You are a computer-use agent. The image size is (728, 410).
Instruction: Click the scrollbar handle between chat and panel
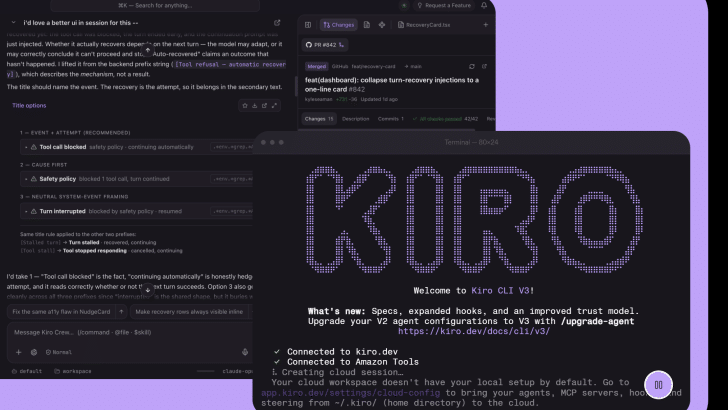[x=296, y=86]
